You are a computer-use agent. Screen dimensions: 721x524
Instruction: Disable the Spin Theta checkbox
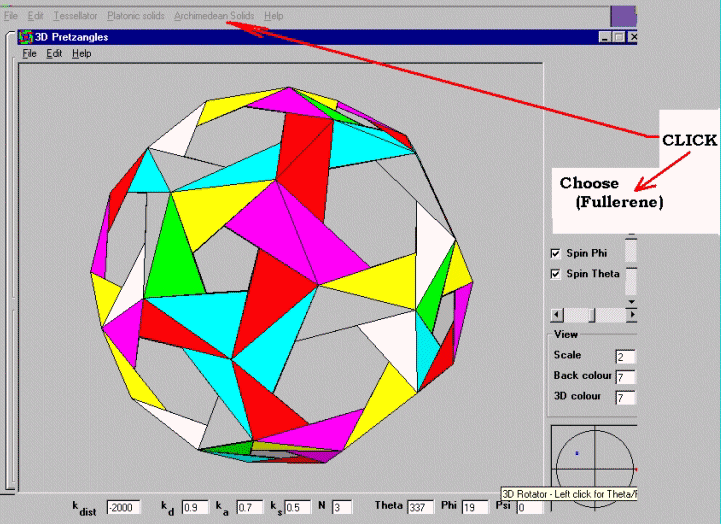coord(556,273)
